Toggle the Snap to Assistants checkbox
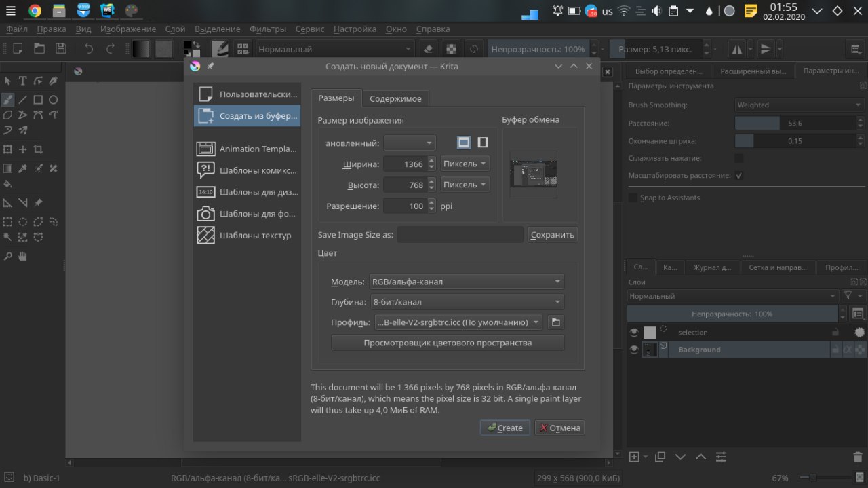 point(633,198)
